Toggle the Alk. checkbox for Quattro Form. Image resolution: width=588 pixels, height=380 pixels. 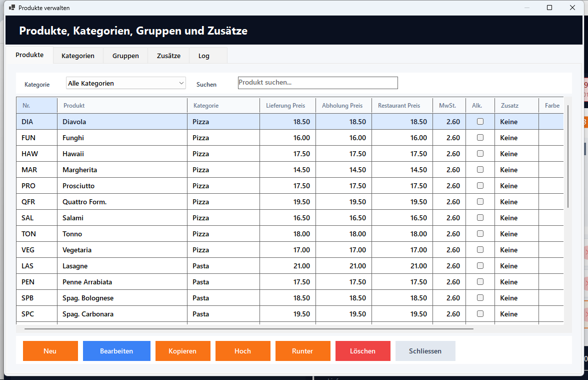480,202
